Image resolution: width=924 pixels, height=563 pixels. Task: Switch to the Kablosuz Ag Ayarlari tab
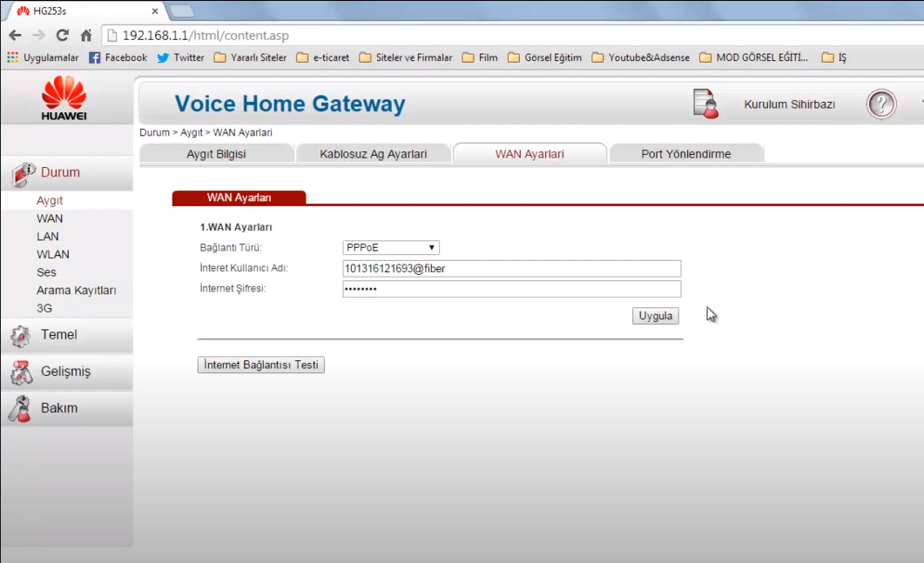pyautogui.click(x=373, y=154)
